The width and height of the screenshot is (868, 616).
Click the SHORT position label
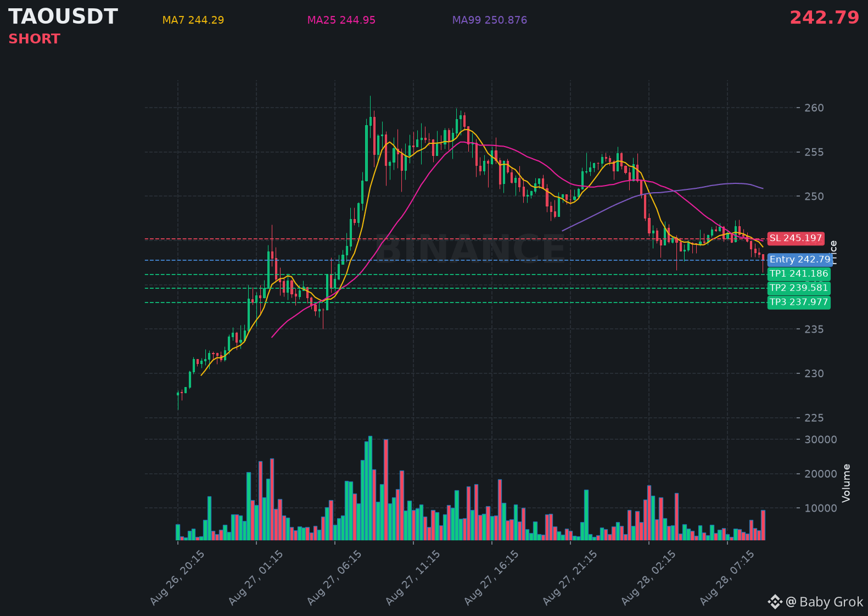[34, 39]
